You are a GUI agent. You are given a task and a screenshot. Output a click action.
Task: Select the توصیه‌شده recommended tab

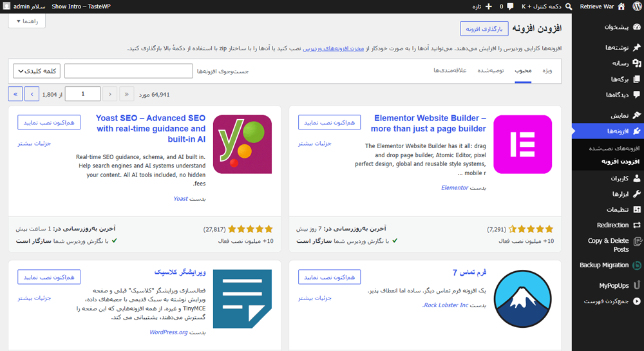tap(490, 71)
